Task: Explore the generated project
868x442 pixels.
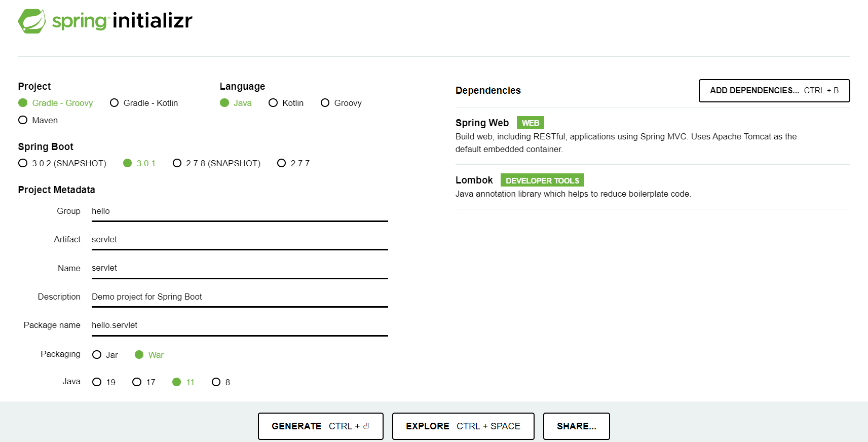Action: pos(463,426)
